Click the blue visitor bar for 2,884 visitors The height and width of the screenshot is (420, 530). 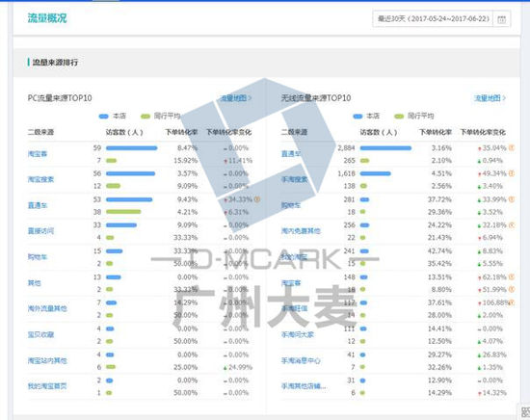385,148
